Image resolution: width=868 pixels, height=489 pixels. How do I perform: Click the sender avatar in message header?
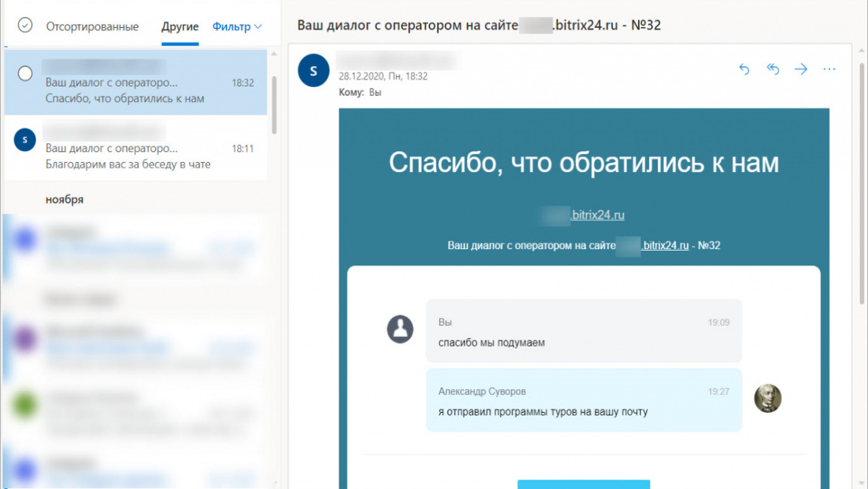313,71
